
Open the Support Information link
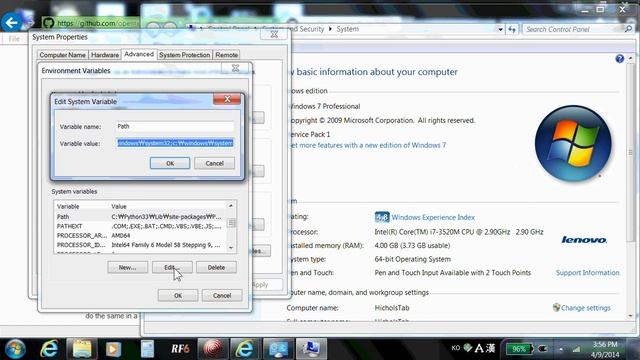coord(587,273)
